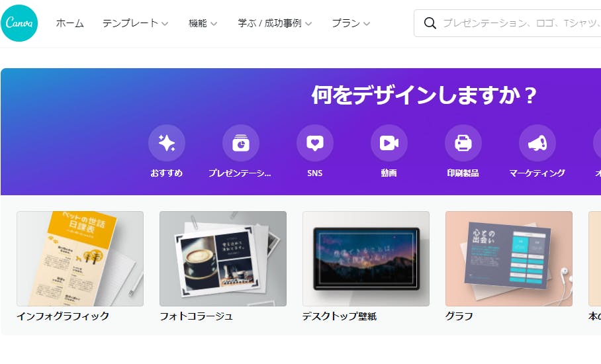This screenshot has width=601, height=364.
Task: Open the 印刷製品 printer icon
Action: (463, 143)
